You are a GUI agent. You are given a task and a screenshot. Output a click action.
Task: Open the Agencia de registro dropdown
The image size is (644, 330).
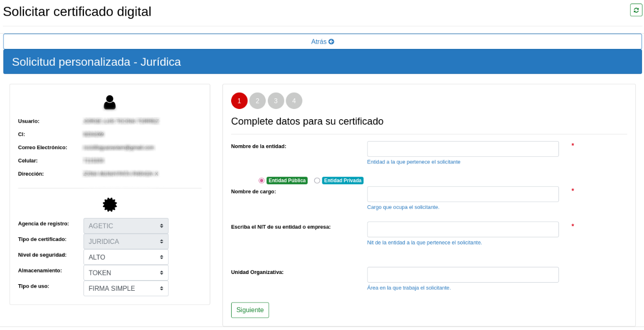pyautogui.click(x=126, y=226)
